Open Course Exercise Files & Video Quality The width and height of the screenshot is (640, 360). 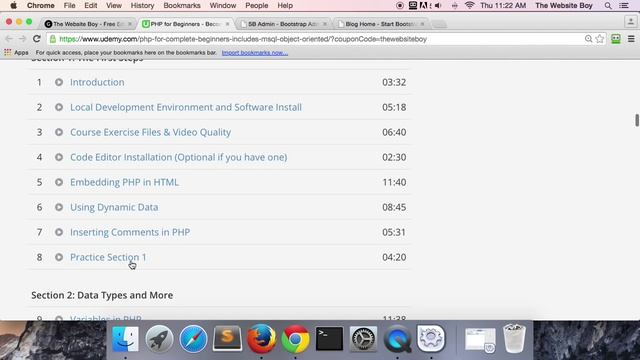(151, 132)
